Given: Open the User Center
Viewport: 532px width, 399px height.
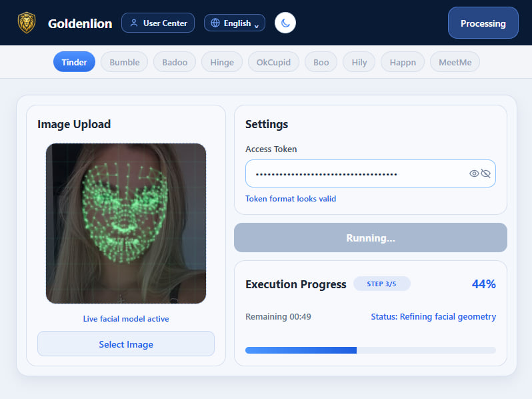Looking at the screenshot, I should [x=158, y=23].
